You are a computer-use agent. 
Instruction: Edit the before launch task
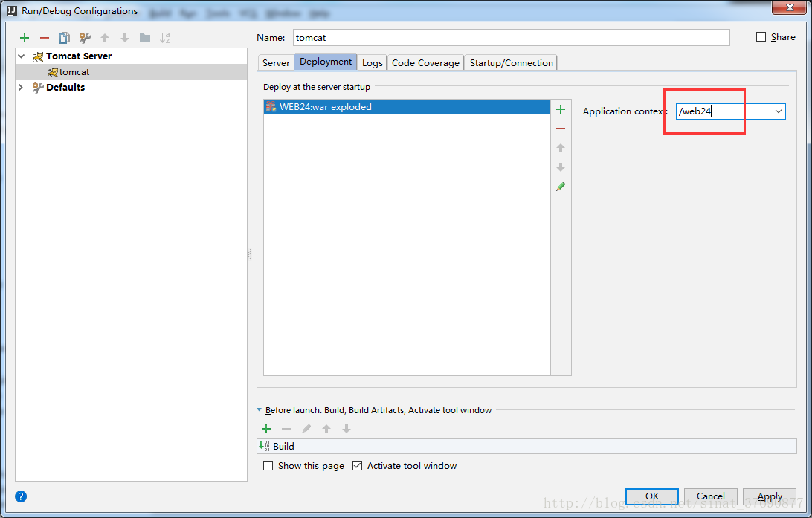306,429
